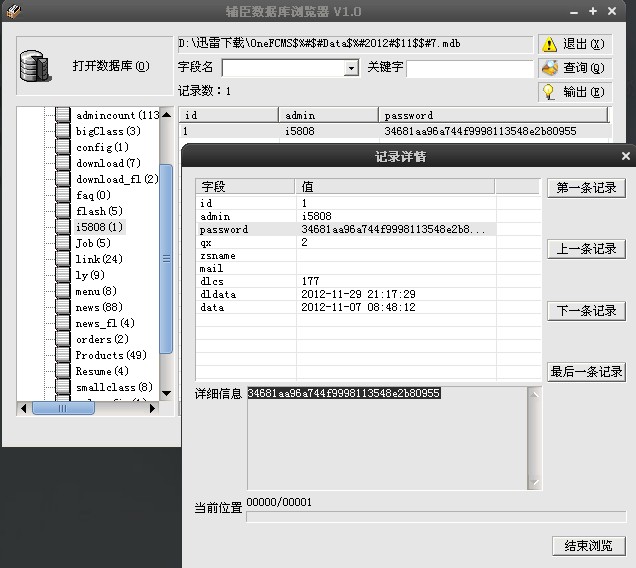
Task: Click the lightbulb icon on 输出 button
Action: 548,92
